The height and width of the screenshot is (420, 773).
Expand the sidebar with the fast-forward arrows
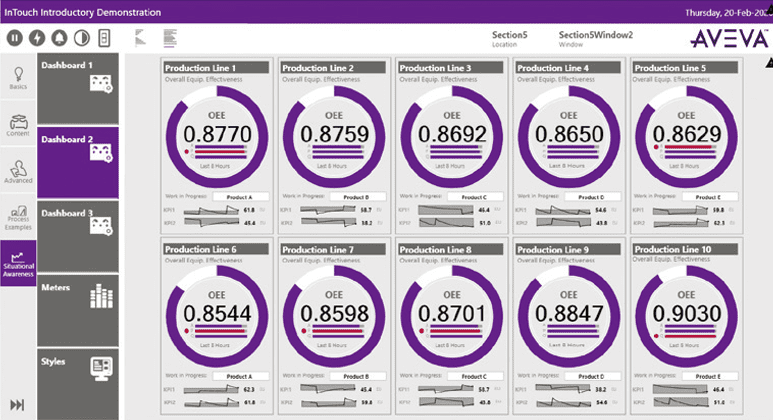(17, 405)
